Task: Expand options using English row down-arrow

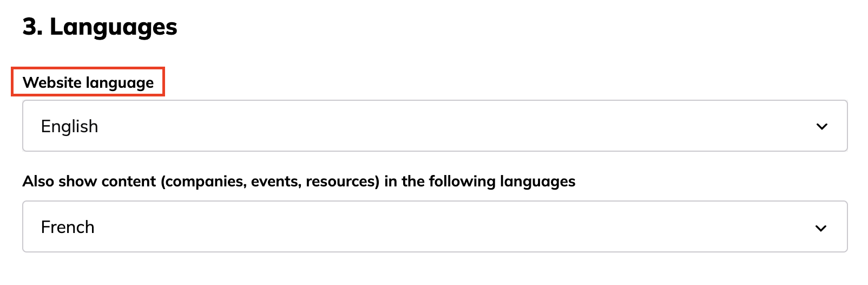Action: (x=821, y=127)
